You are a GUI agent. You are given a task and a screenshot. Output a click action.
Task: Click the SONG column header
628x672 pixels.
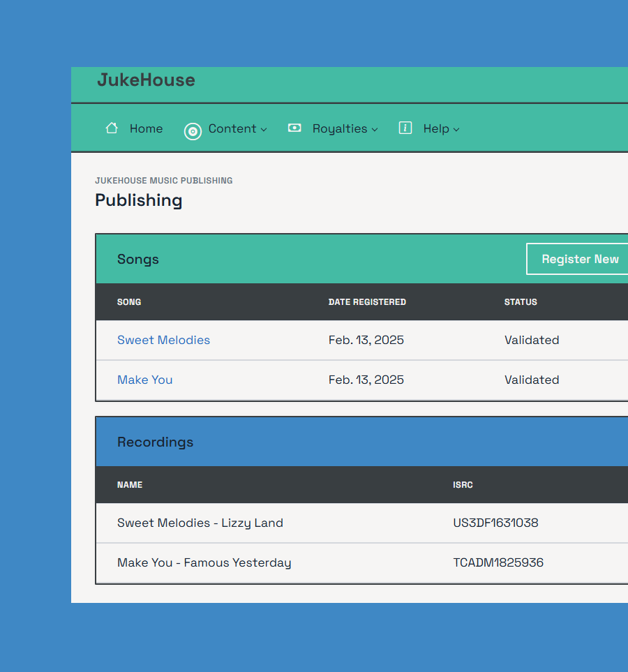click(x=129, y=301)
